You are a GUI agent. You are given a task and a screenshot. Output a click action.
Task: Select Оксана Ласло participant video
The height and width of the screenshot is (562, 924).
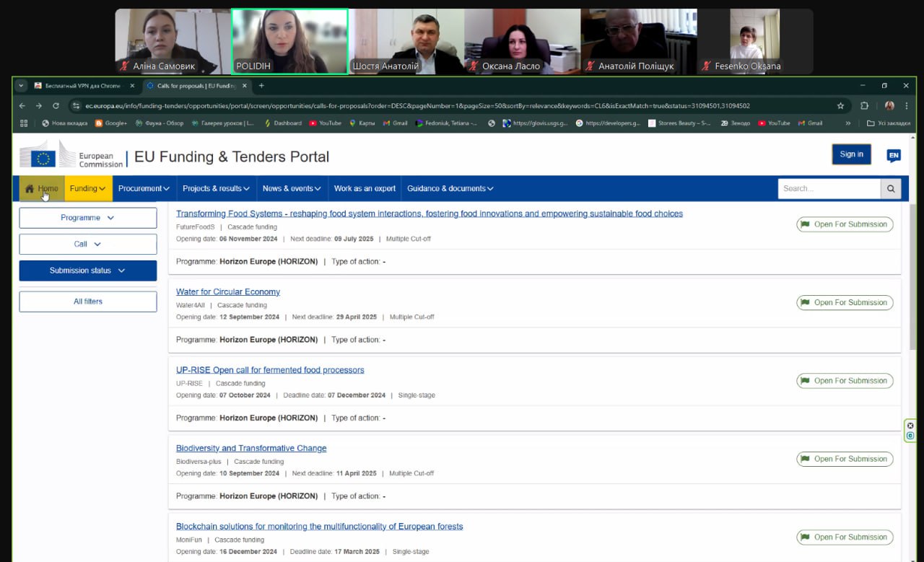point(523,41)
